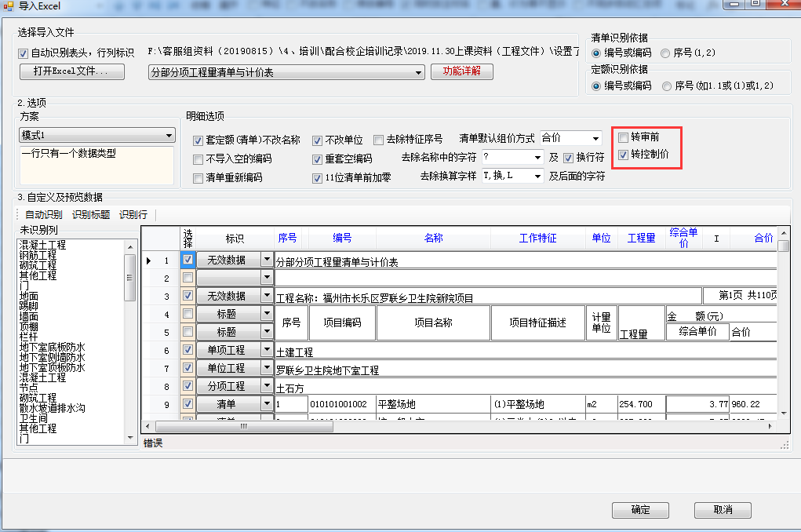
Task: Open the 分部分项工程量清单与计价表 sheet dropdown
Action: 418,72
